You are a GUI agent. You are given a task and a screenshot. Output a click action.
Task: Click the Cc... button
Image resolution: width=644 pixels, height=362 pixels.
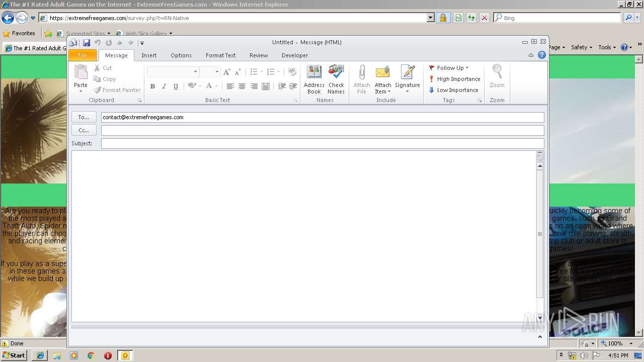pyautogui.click(x=84, y=130)
